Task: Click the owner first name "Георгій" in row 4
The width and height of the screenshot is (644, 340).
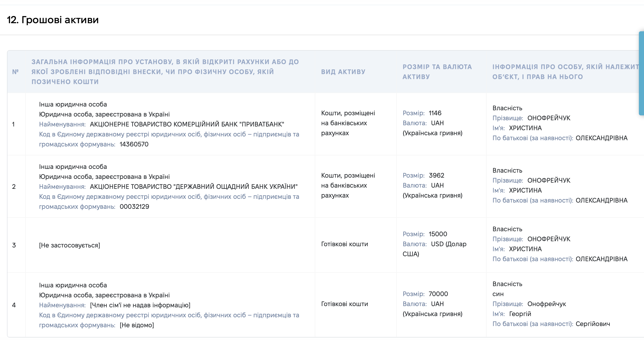Action: [520, 314]
